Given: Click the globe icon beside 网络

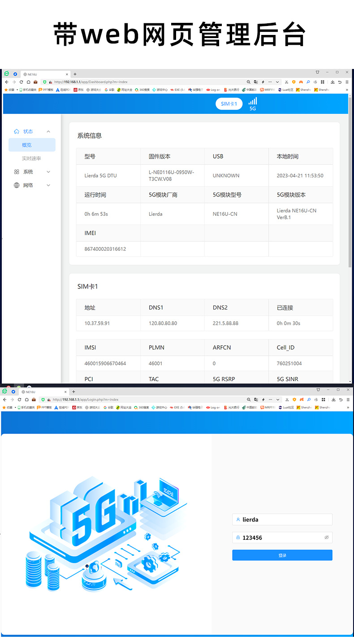Looking at the screenshot, I should coord(17,185).
